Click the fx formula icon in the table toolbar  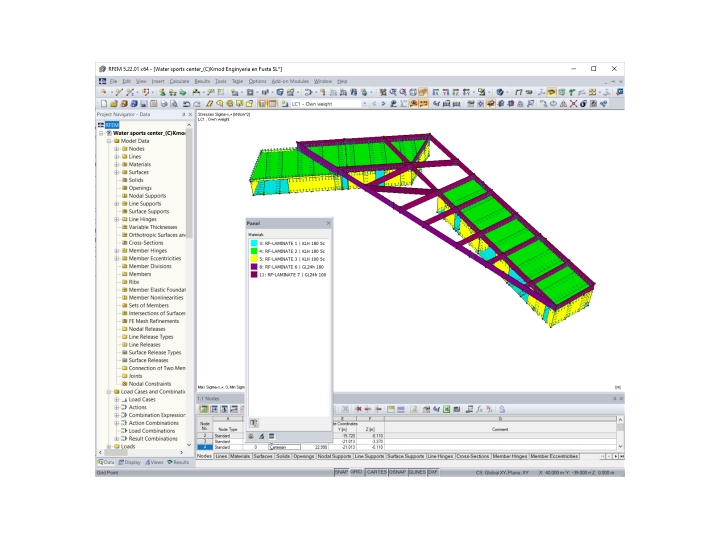[x=479, y=409]
